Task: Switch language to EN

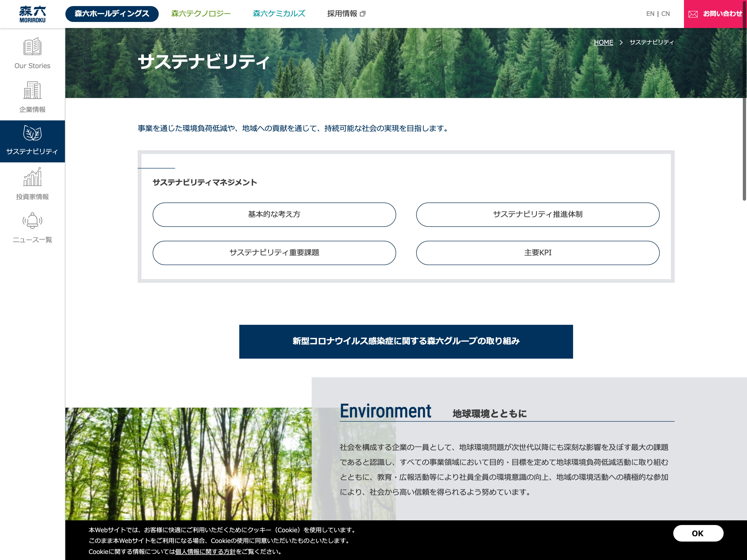Action: tap(650, 14)
